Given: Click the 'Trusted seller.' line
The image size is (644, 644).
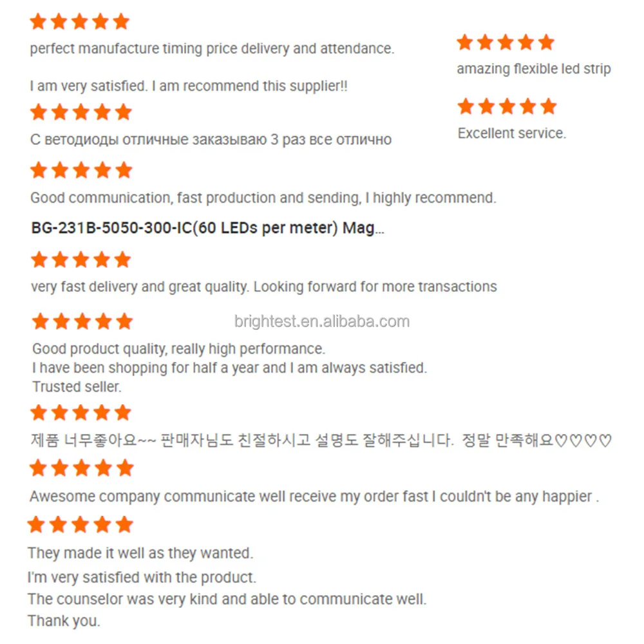Looking at the screenshot, I should coord(77,387).
